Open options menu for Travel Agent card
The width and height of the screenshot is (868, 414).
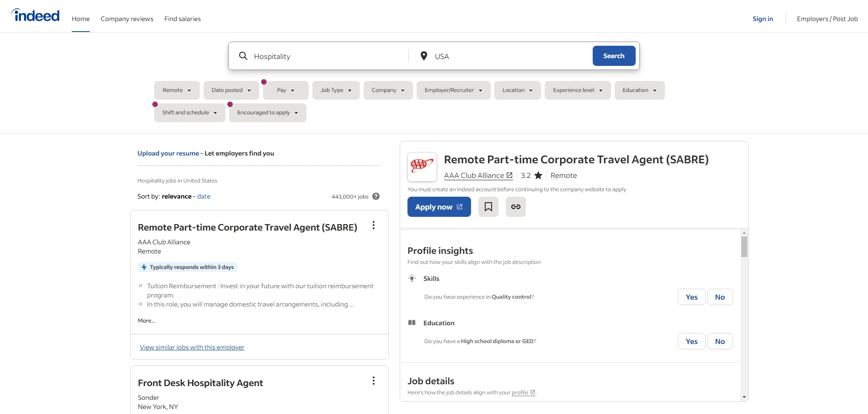click(x=374, y=225)
